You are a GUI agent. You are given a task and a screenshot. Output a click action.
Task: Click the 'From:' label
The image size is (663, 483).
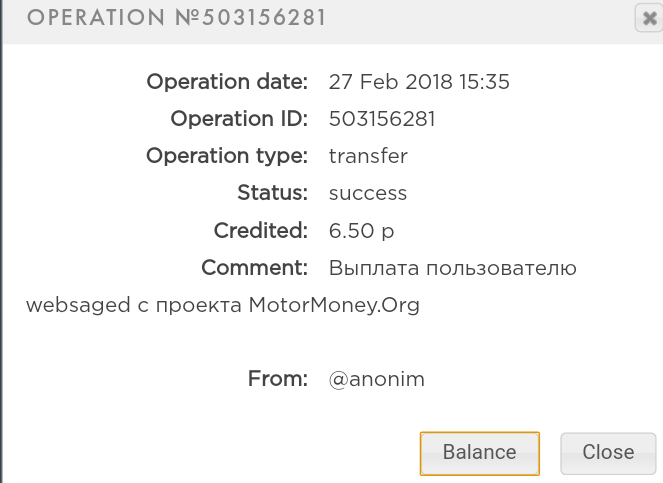(277, 380)
